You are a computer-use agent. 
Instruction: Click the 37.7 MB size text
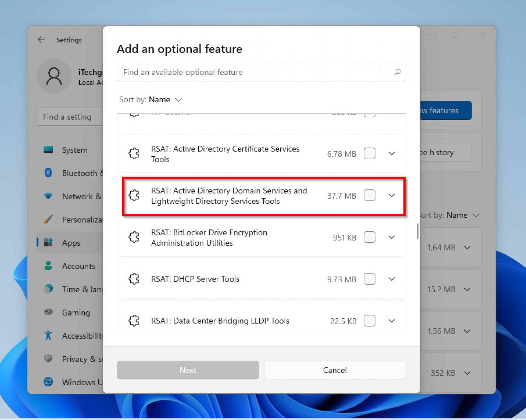coord(342,196)
